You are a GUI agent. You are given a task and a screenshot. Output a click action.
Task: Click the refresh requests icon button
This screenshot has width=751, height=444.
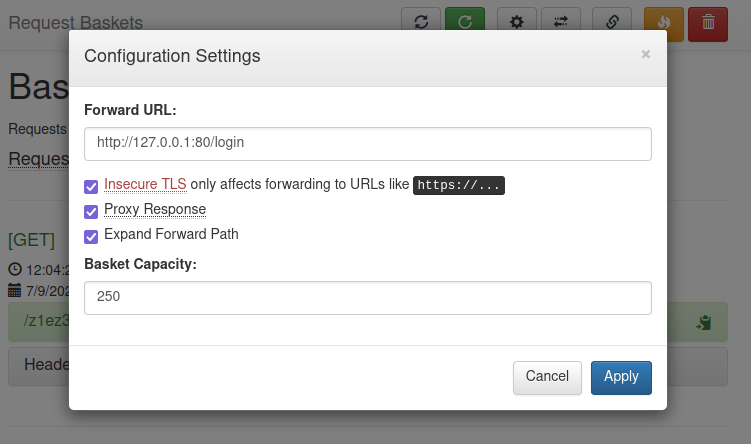coord(421,22)
